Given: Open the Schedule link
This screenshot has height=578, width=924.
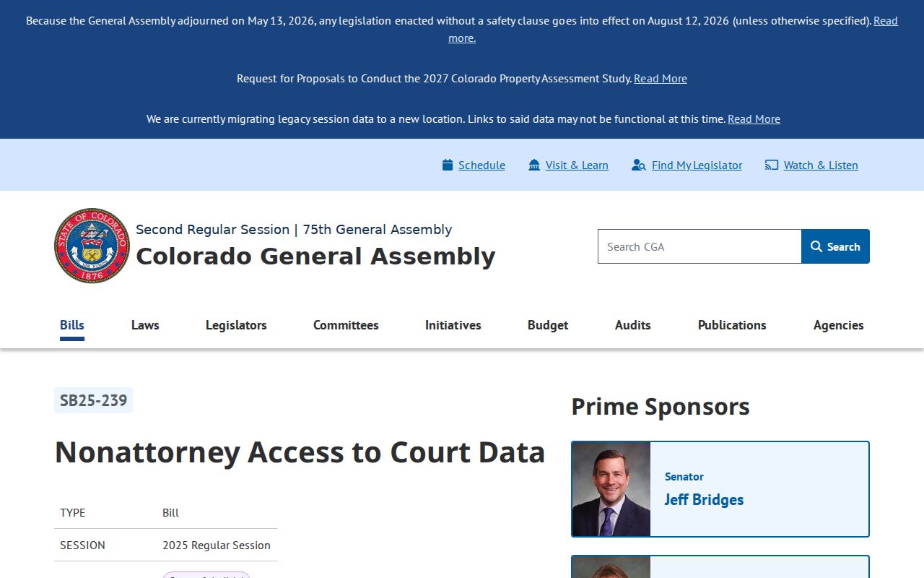Looking at the screenshot, I should 481,165.
